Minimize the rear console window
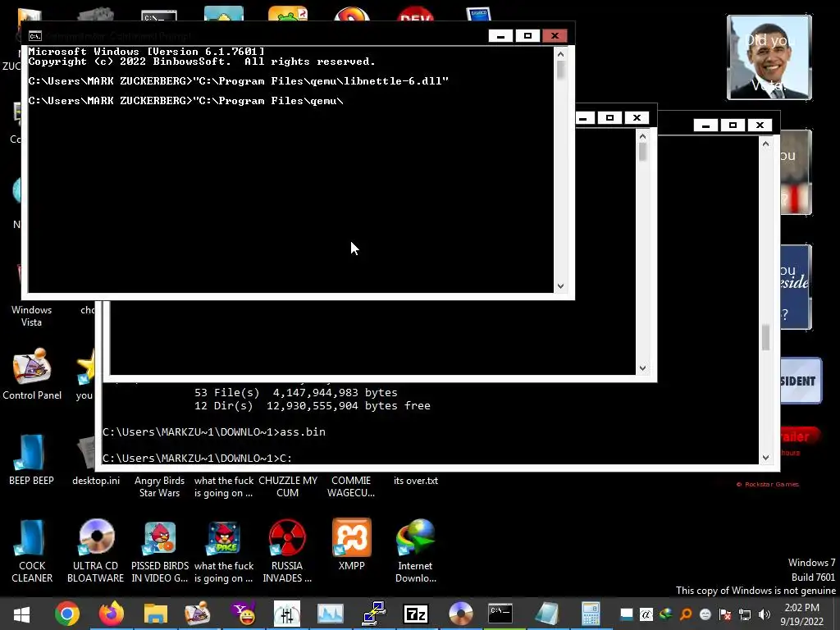 pyautogui.click(x=705, y=126)
